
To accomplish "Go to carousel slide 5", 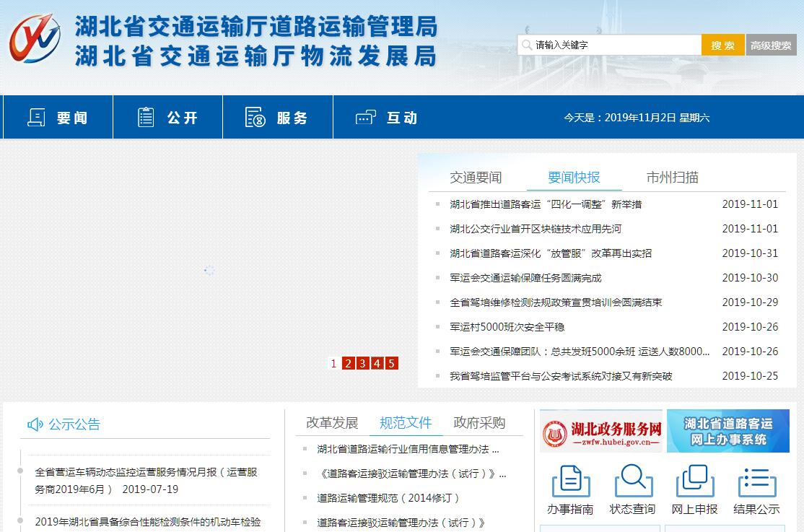I will click(391, 363).
